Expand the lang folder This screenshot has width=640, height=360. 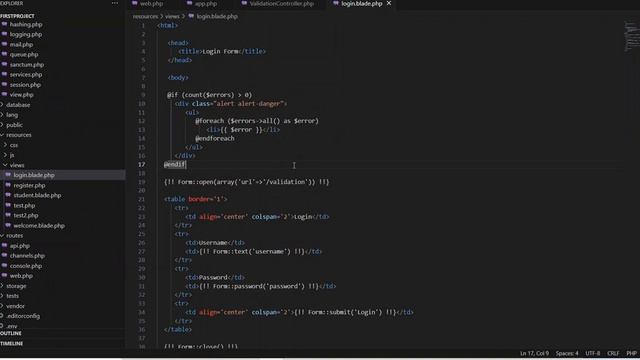pyautogui.click(x=12, y=115)
